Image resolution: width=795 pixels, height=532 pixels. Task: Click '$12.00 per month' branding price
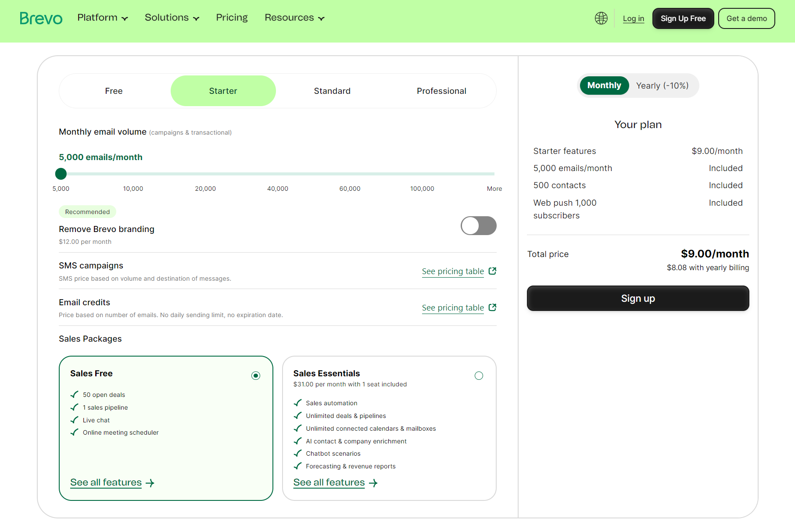pos(85,242)
